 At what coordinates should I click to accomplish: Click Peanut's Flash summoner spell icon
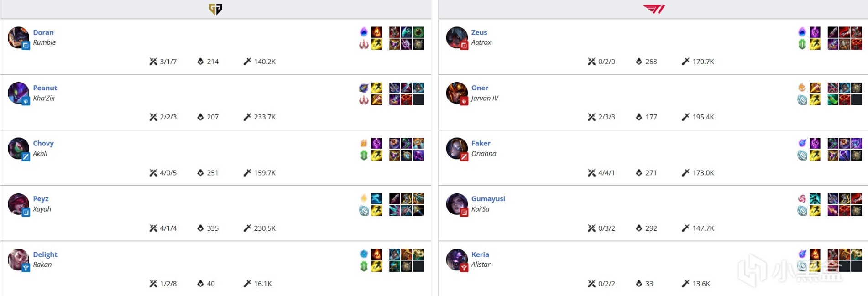coord(376,88)
